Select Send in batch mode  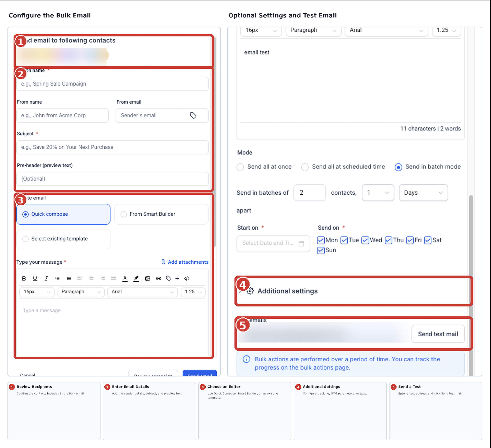click(428, 167)
